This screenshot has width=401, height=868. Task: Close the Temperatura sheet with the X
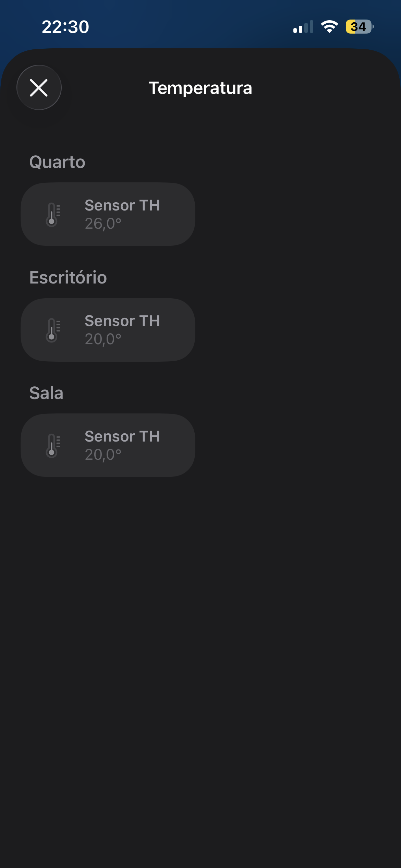[x=39, y=88]
